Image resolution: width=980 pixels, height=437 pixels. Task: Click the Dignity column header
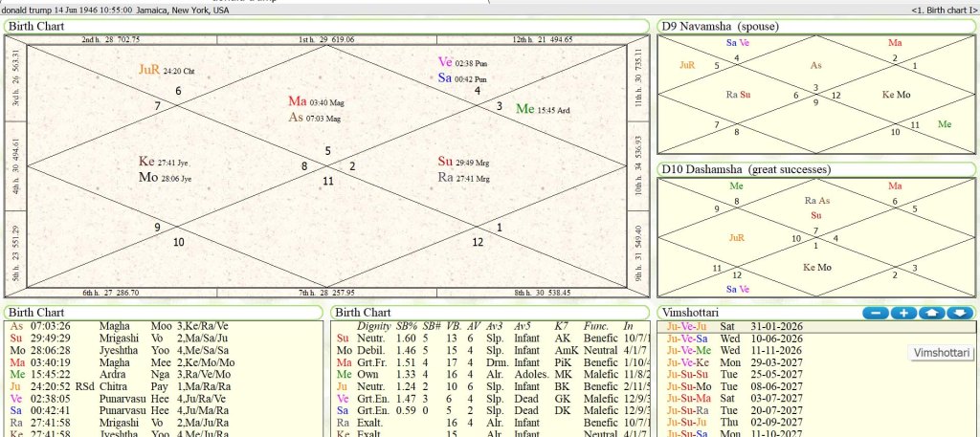pyautogui.click(x=373, y=326)
